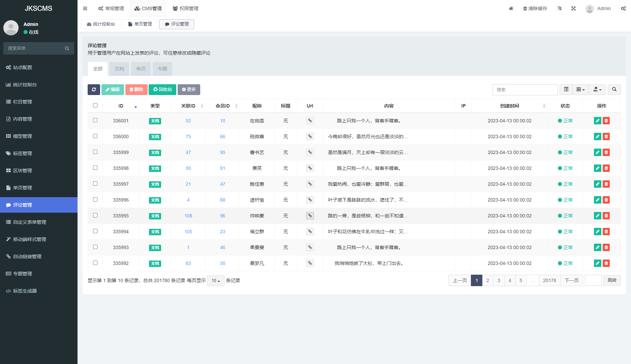Open the Url link icon for row 335997

310,184
